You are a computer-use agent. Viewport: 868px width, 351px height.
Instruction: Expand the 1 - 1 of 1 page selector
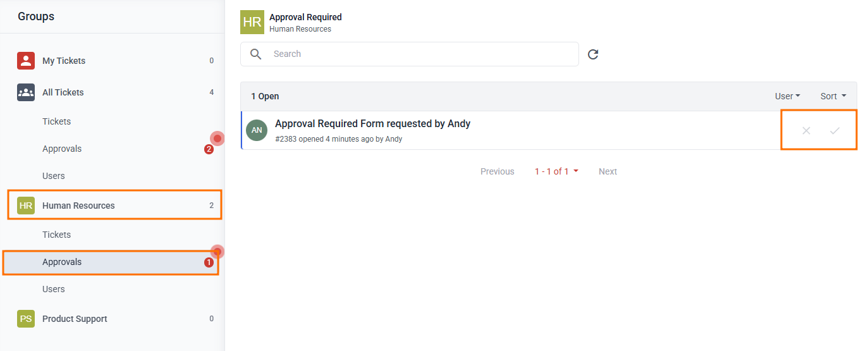pyautogui.click(x=556, y=171)
